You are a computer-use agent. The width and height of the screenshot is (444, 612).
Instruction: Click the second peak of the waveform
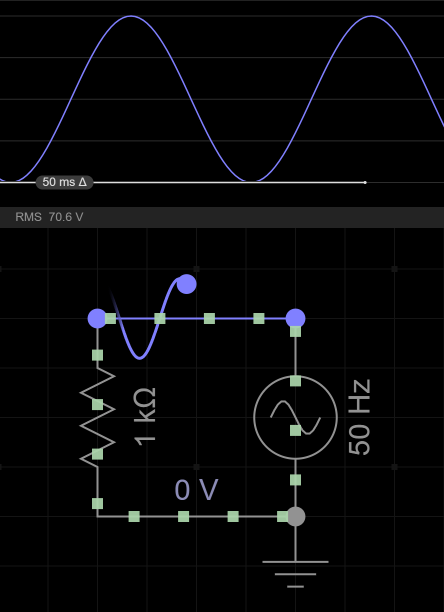tap(371, 16)
